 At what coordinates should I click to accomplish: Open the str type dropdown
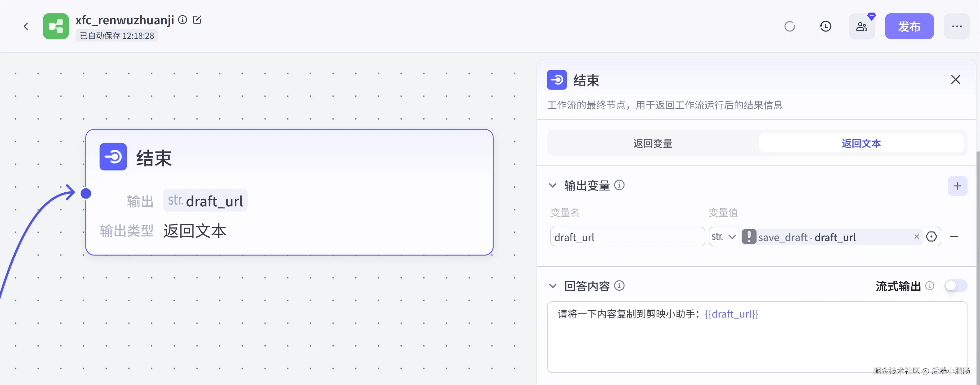pos(723,237)
